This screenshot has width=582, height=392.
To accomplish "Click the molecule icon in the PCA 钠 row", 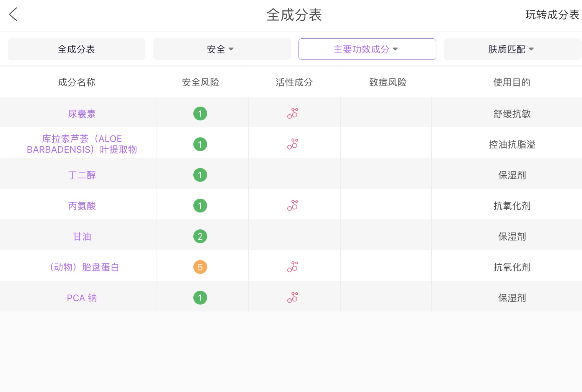I will pyautogui.click(x=292, y=297).
